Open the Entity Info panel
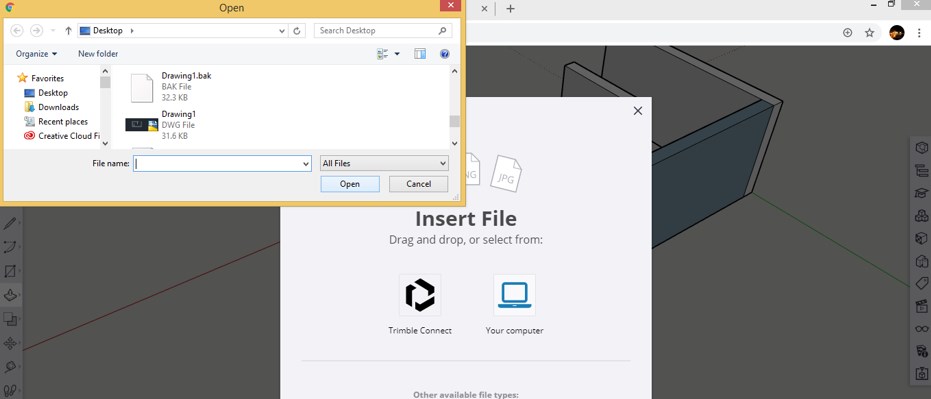This screenshot has height=399, width=931. (x=922, y=147)
